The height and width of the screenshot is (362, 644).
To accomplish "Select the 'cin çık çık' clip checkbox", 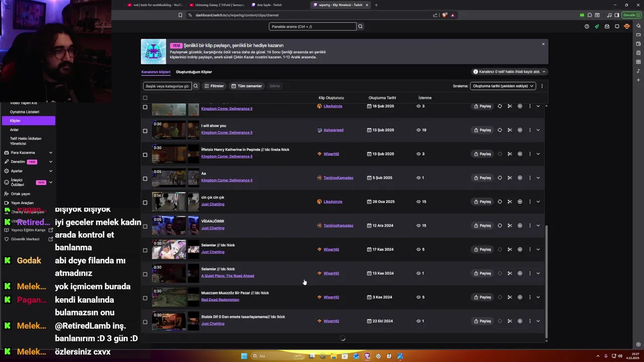I will tap(145, 203).
